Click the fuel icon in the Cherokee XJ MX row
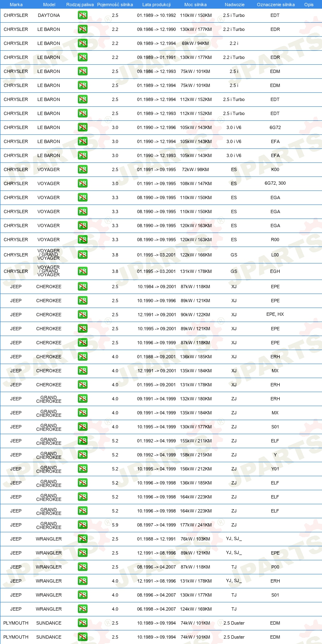Viewport: 322px width, 644px height. 82,371
